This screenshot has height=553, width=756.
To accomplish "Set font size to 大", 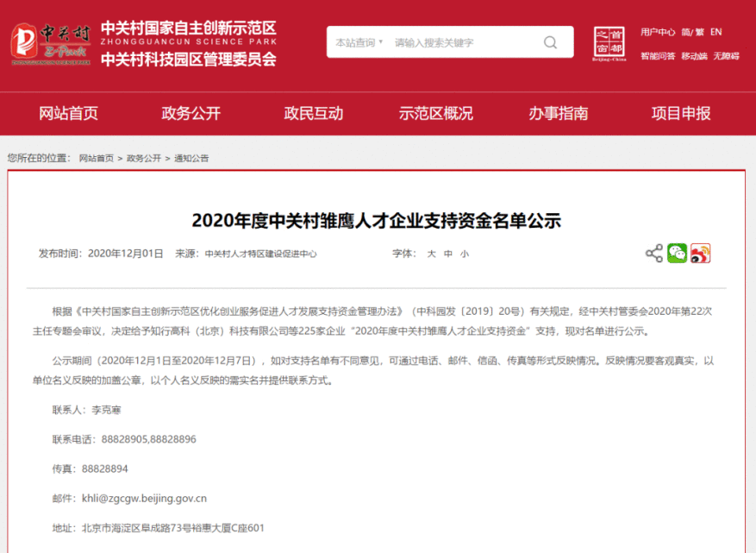I will click(431, 254).
